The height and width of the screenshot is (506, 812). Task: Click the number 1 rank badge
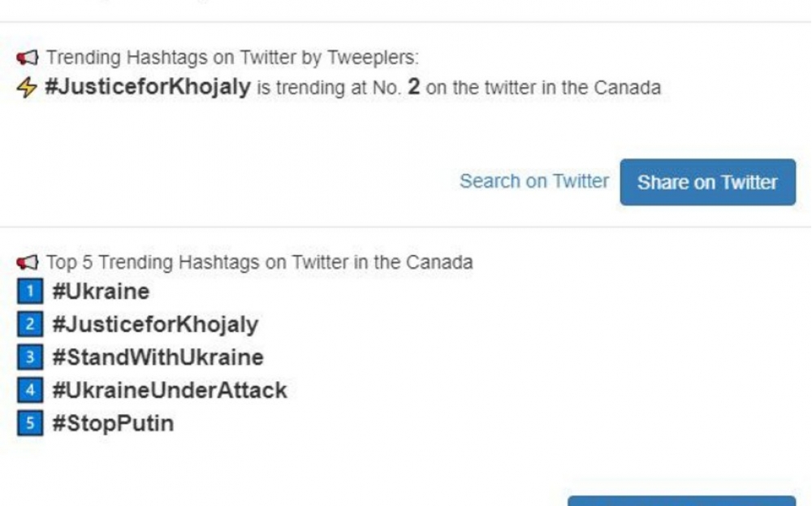click(29, 291)
